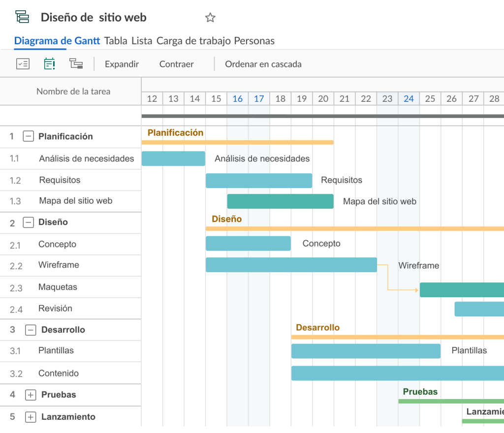Viewport: 504px width, 433px height.
Task: Click the Expandir button
Action: (x=121, y=64)
